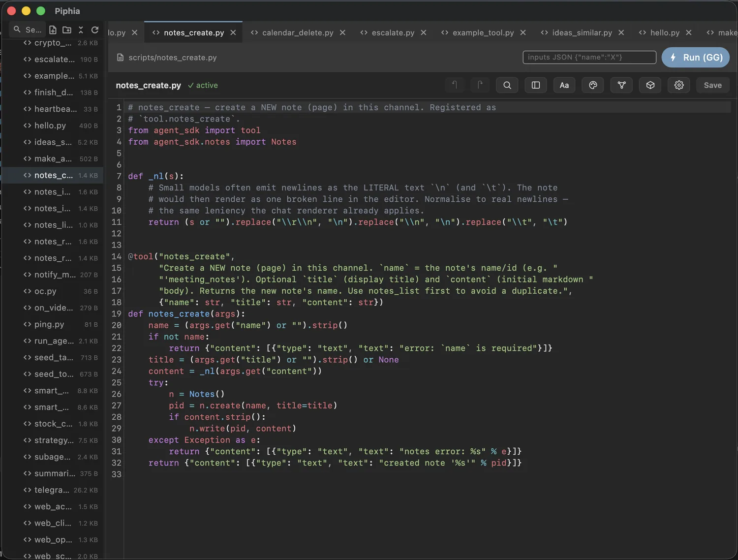
Task: Select the notes_create.py tab
Action: click(x=194, y=32)
